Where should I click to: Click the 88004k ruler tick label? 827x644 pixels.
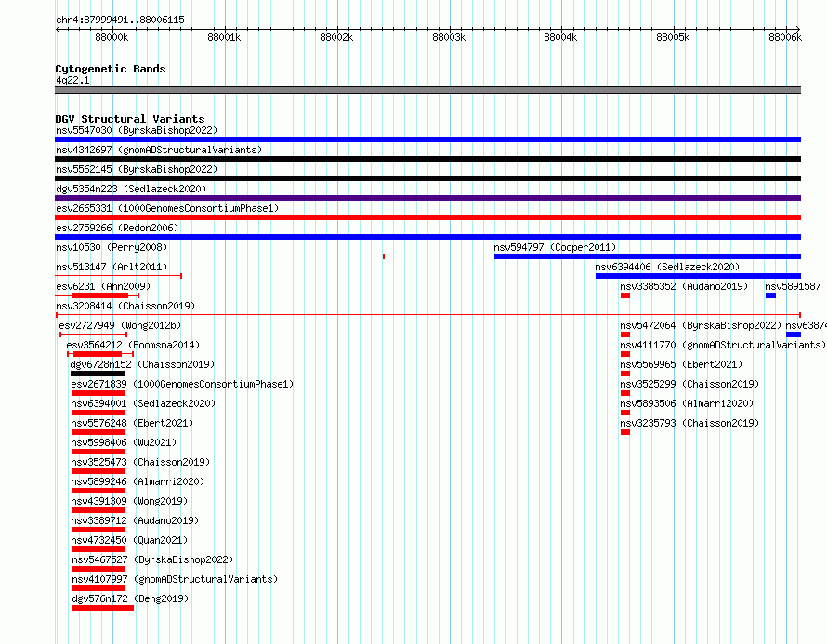coord(560,37)
